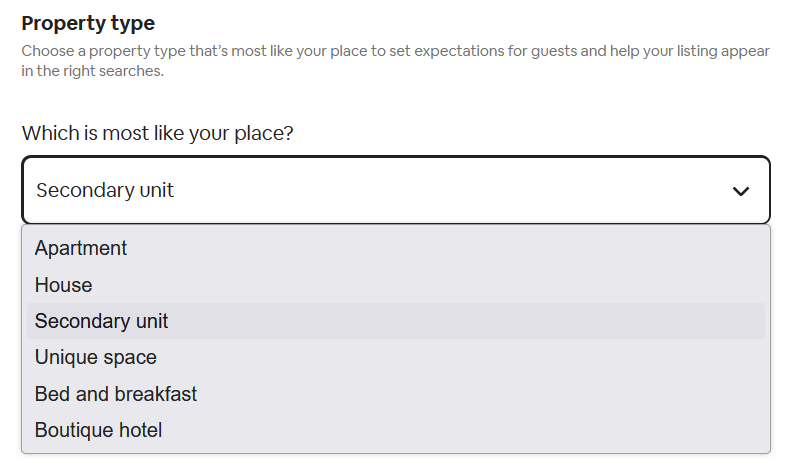Click Bed and breakfast above Boutique hotel

[x=115, y=394]
